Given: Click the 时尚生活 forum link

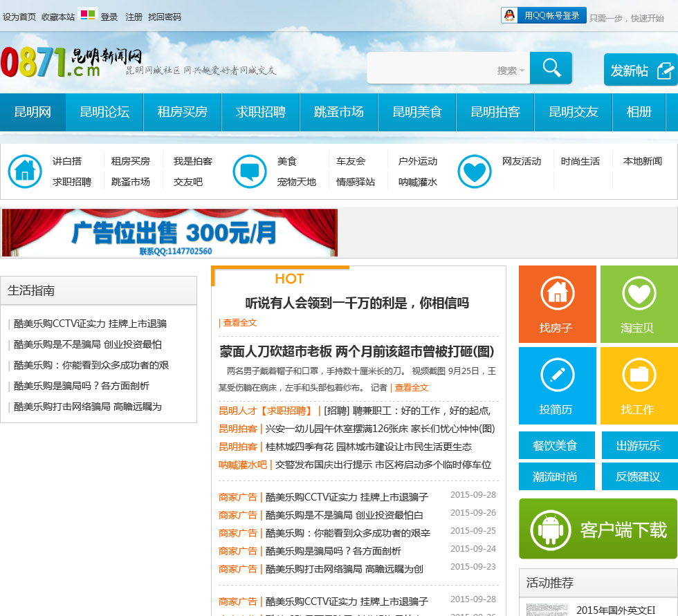Looking at the screenshot, I should pos(580,161).
